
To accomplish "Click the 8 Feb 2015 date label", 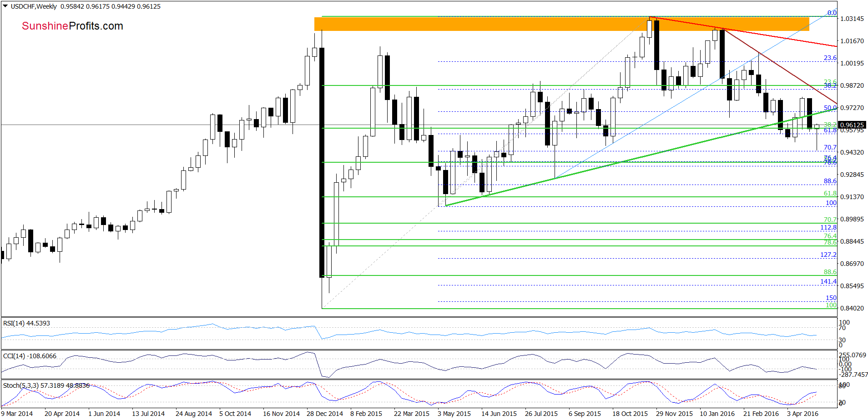I will [x=366, y=414].
